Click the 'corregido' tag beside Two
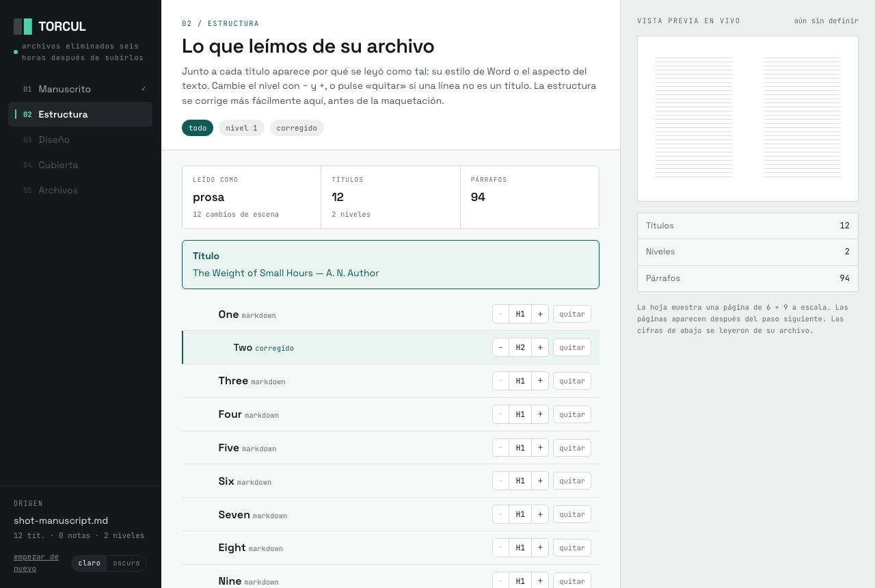The image size is (875, 588). pyautogui.click(x=275, y=349)
